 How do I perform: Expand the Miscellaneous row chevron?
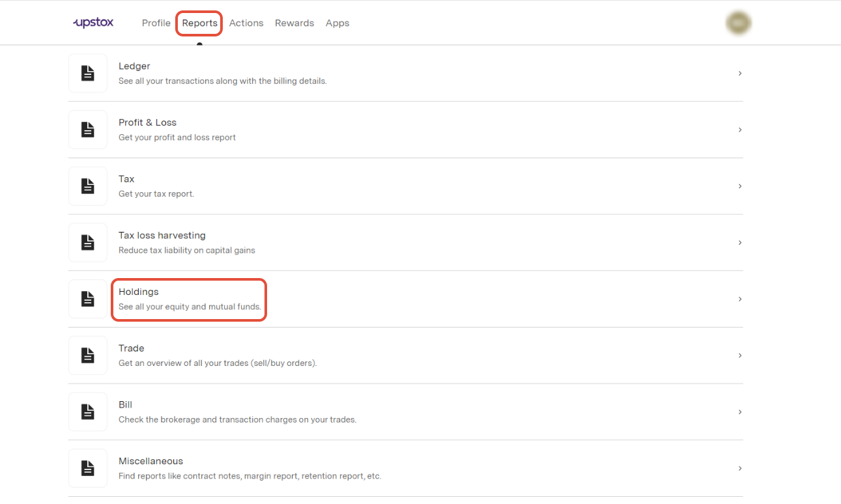tap(740, 468)
